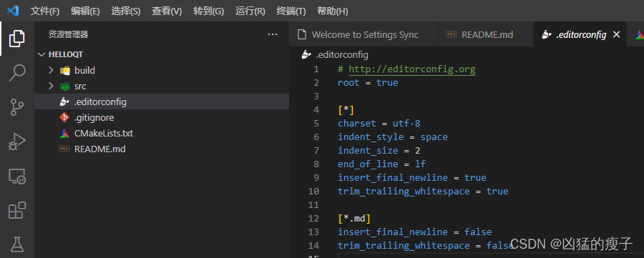The image size is (644, 258).
Task: Open the 文件(F) menu
Action: [45, 11]
